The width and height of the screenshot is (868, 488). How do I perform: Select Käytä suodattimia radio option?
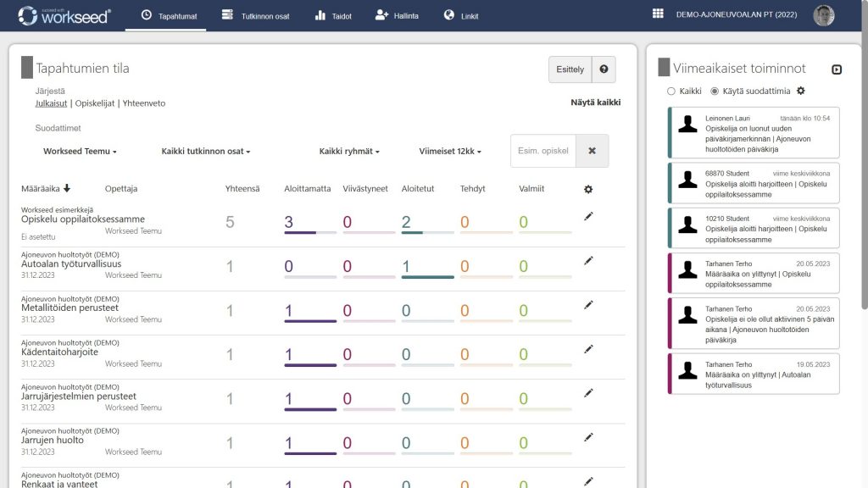(x=715, y=91)
